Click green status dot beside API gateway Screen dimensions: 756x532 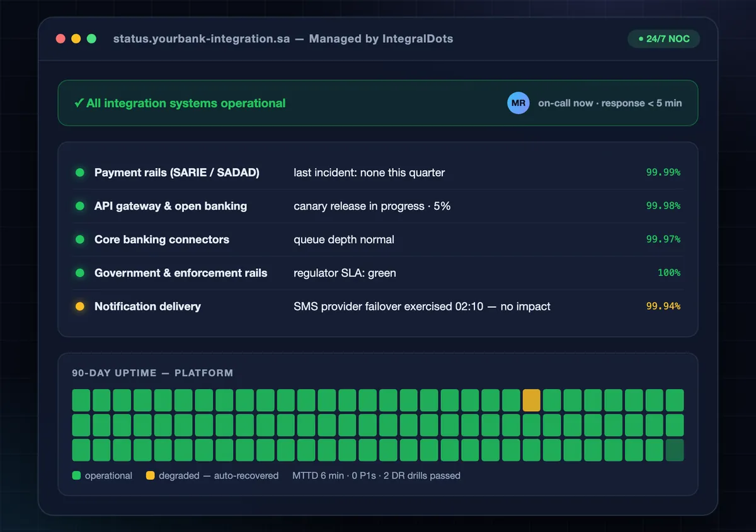[x=80, y=206]
